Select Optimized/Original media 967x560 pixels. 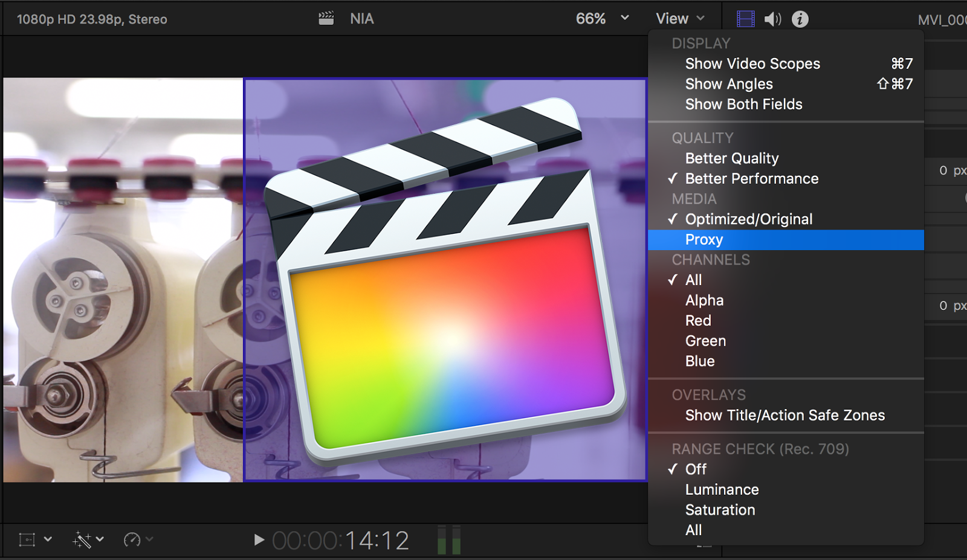786,219
